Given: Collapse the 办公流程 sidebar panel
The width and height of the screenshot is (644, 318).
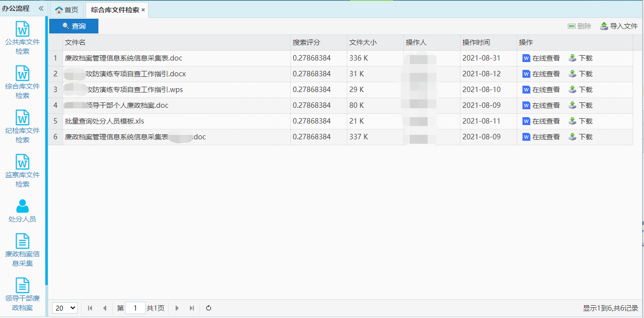Looking at the screenshot, I should (x=41, y=8).
